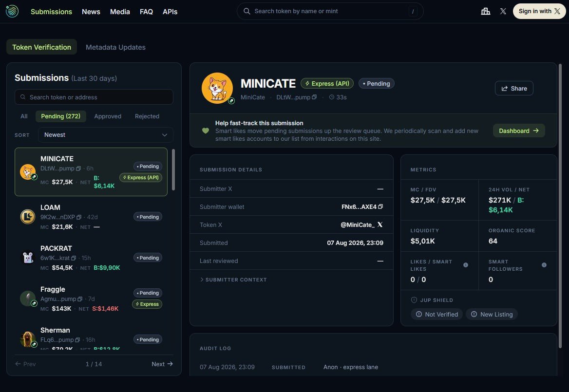
Task: Click the New Listing shield badge
Action: (492, 315)
